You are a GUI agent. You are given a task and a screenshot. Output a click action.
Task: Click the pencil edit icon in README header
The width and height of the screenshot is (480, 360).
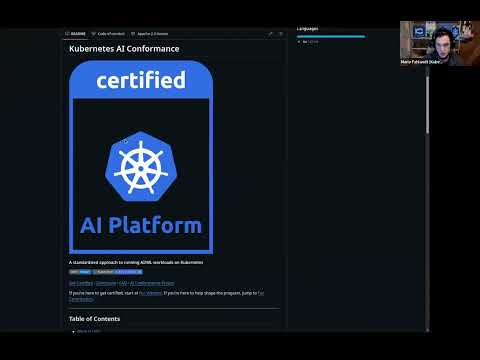pos(270,34)
